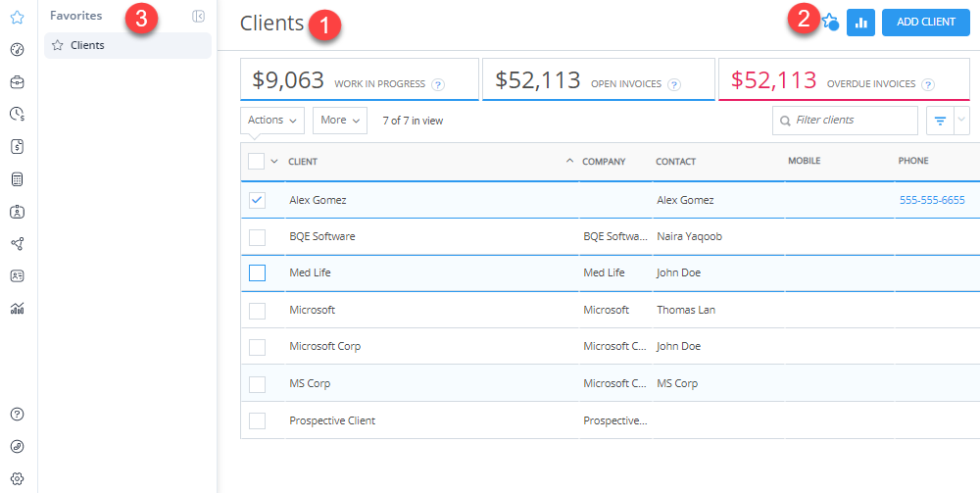980x493 pixels.
Task: Show help for Overdue Invoices
Action: pyautogui.click(x=928, y=84)
